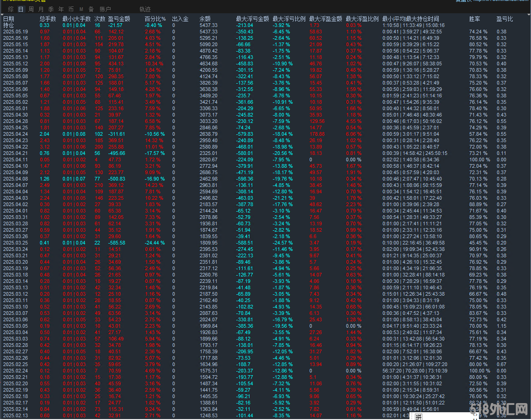Image resolution: width=531 pixels, height=420 pixels.
Task: Click profit value -311.61
Action: [117, 134]
